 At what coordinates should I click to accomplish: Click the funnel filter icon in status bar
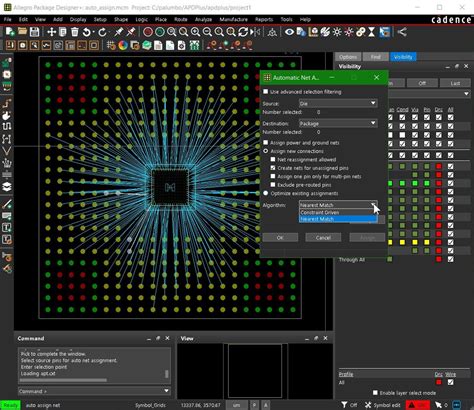(x=344, y=405)
